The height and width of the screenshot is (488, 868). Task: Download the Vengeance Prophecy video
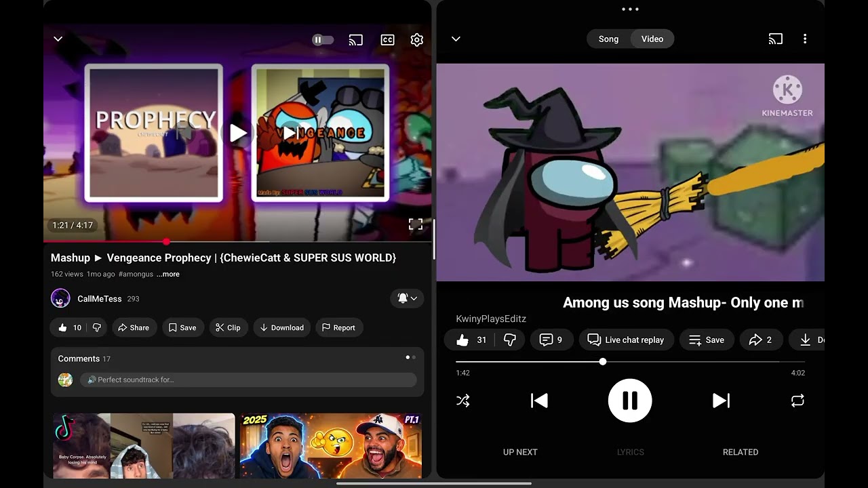point(282,327)
